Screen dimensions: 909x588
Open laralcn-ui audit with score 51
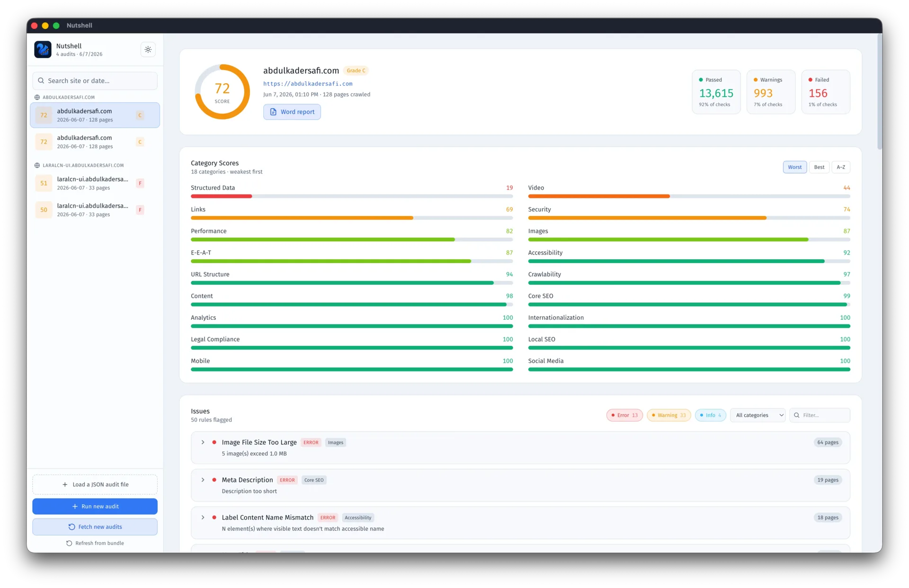[95, 183]
